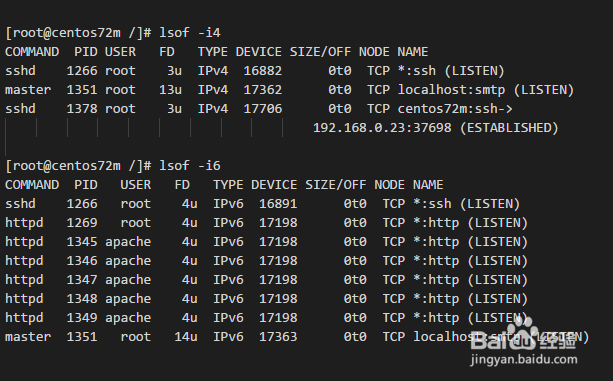Select the apache user on PID 1347 row
Image resolution: width=613 pixels, height=381 pixels.
coord(128,280)
